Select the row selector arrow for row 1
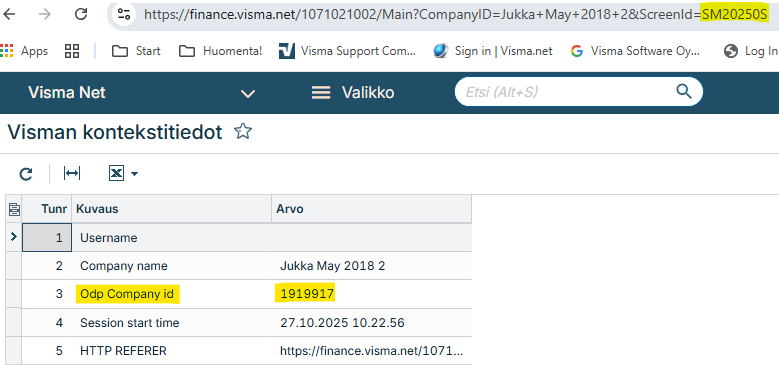 14,237
